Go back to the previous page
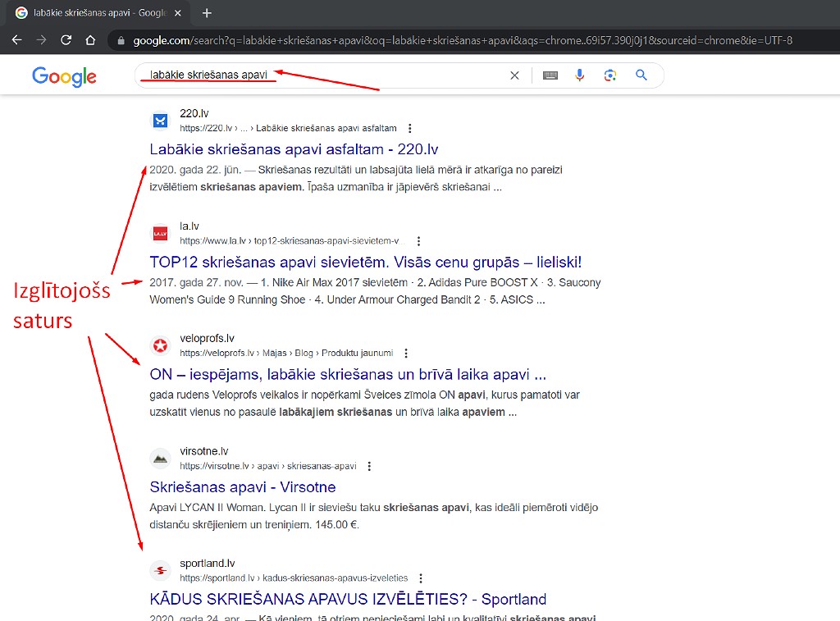Viewport: 840px width, 621px height. 17,40
